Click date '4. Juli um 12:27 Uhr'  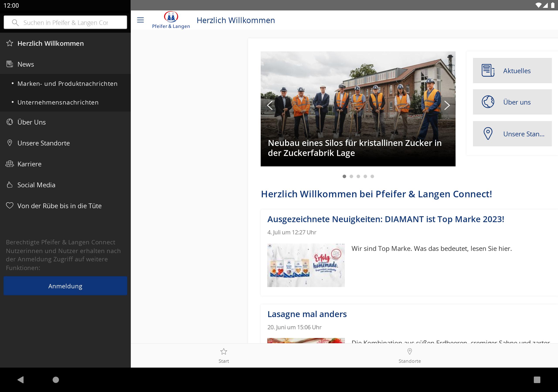(x=292, y=232)
